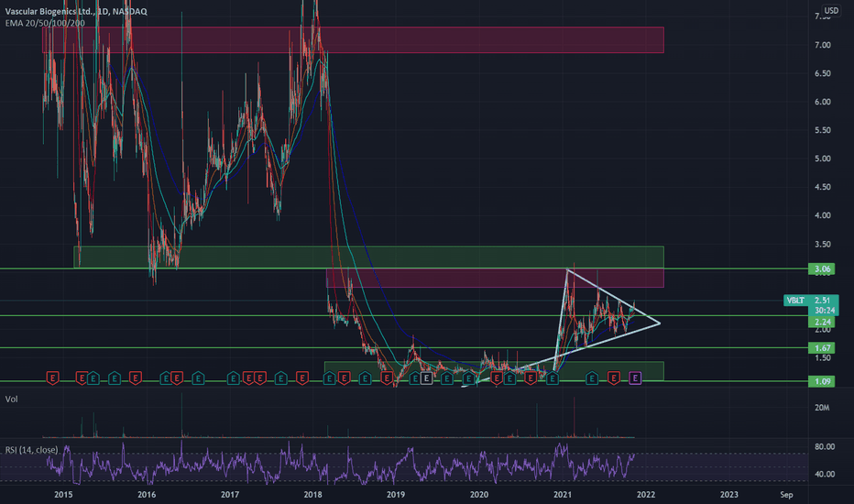
Task: Click the 2021 label on time axis
Action: coord(563,494)
